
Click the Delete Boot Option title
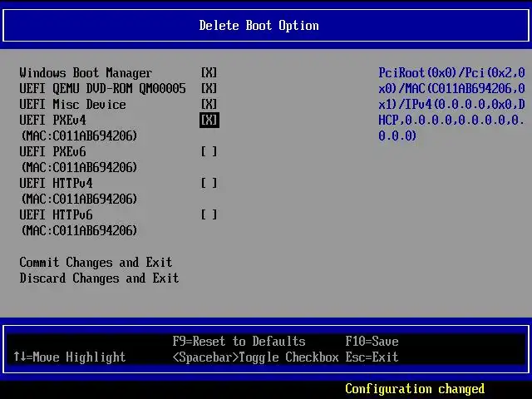tap(259, 26)
